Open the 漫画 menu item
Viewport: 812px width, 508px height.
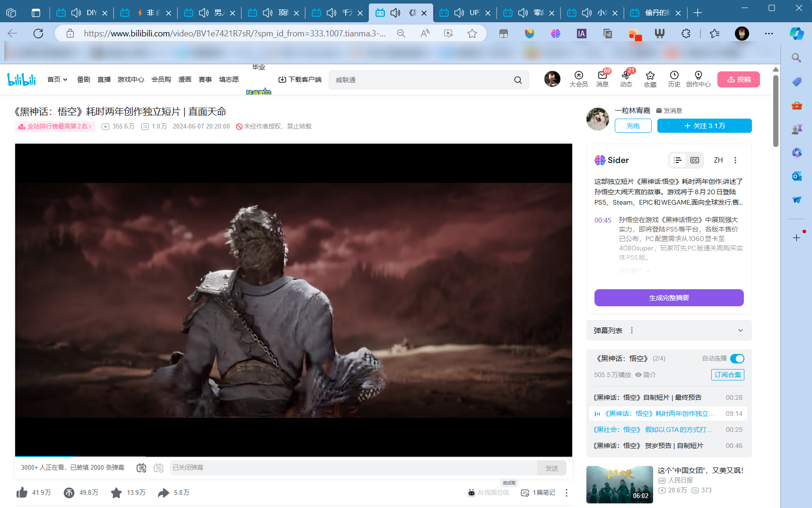tap(185, 79)
